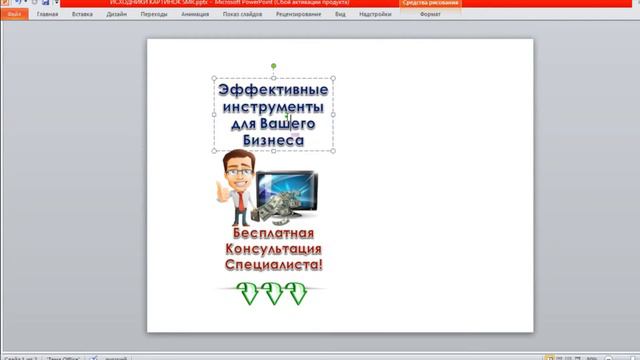The height and width of the screenshot is (360, 640).
Task: Open the Undo history dropdown arrow
Action: pyautogui.click(x=25, y=2)
